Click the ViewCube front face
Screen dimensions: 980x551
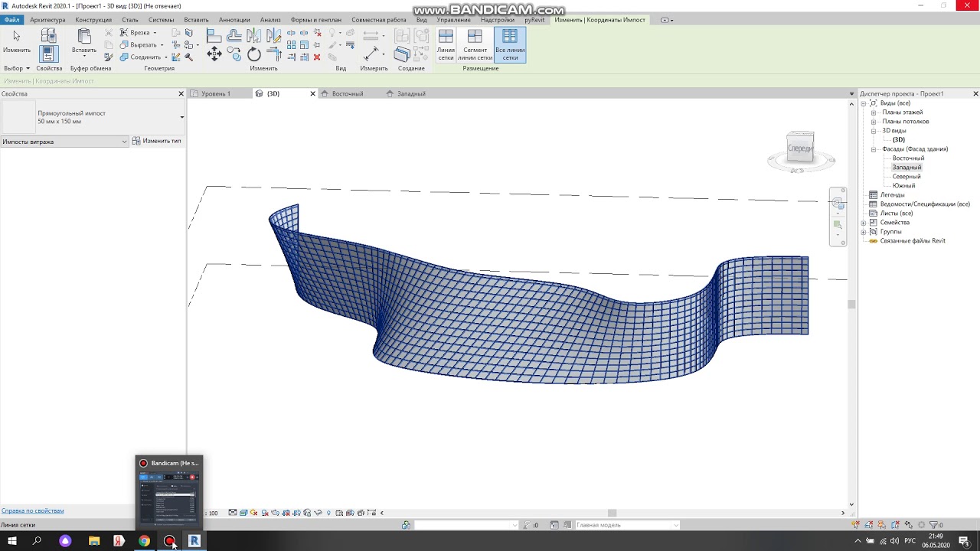tap(800, 148)
